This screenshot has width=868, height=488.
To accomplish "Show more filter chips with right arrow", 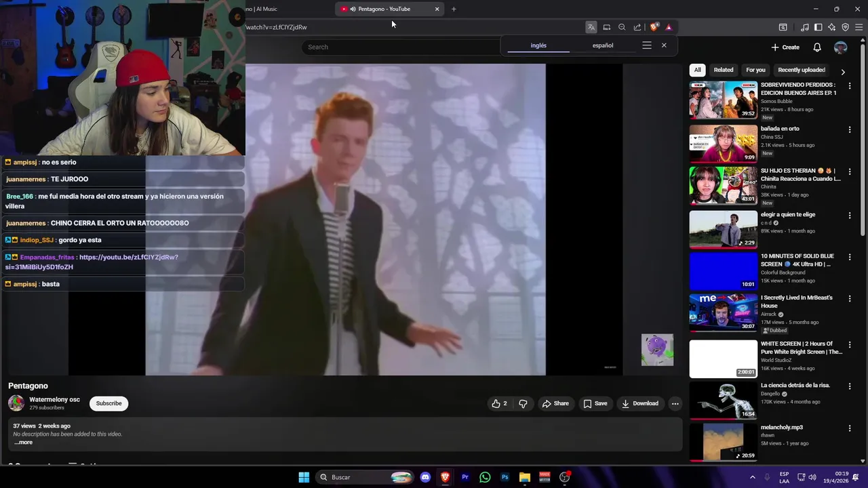I will (x=843, y=72).
